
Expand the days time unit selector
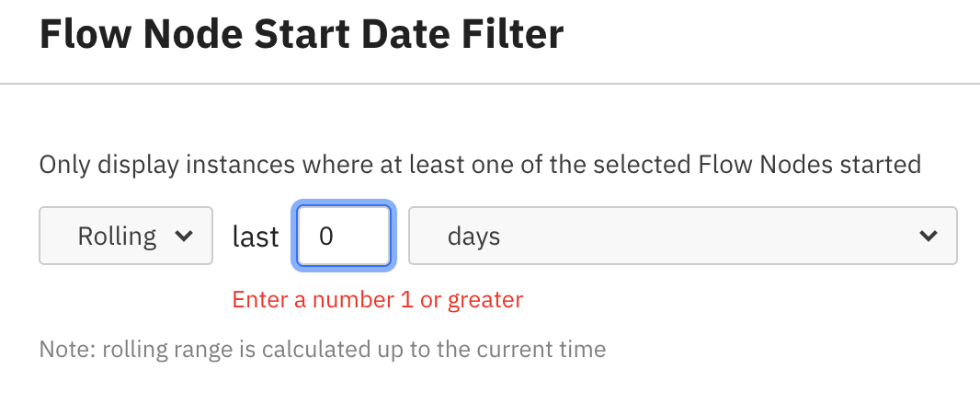[682, 237]
